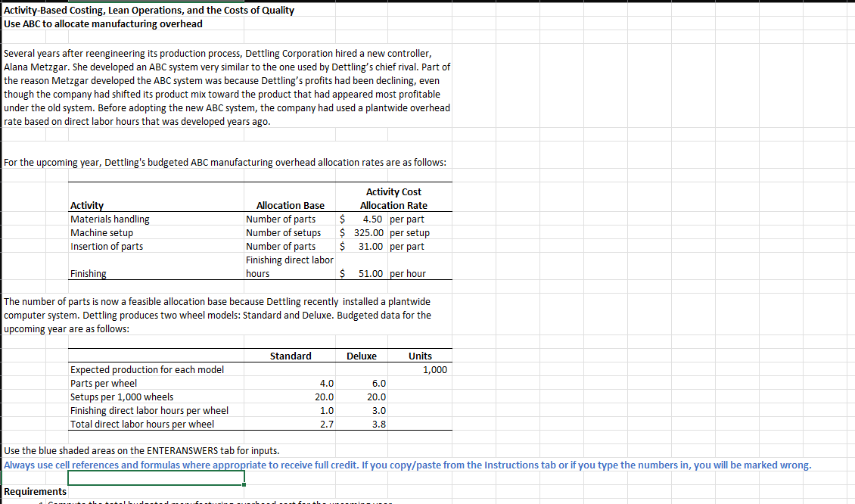Select the title cell 'Activity-Based Costing, Lean Operations'

[149, 11]
